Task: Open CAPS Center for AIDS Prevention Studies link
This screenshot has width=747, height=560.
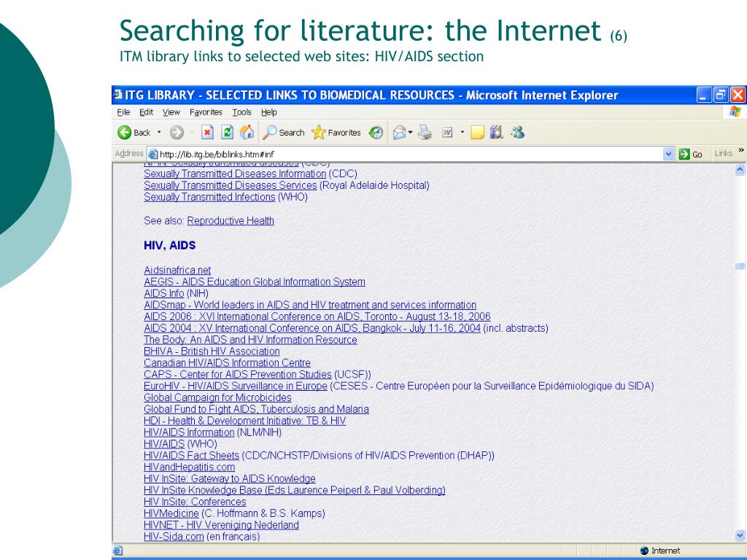Action: 238,374
